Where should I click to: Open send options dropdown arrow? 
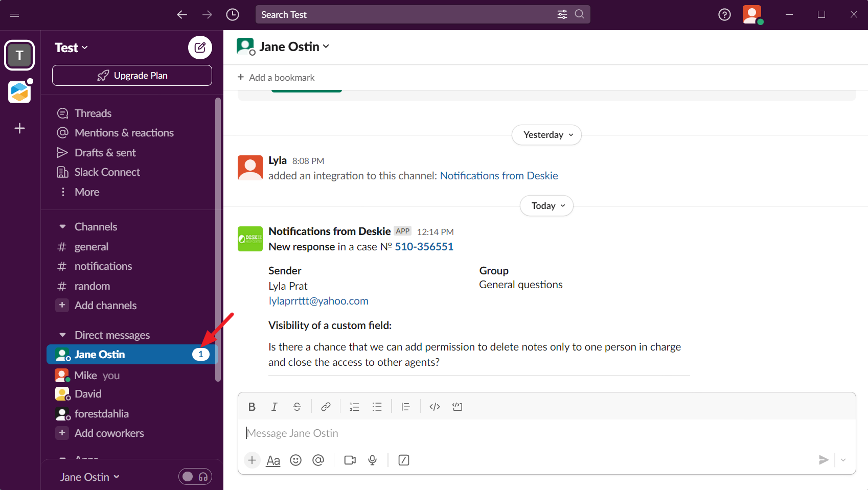[843, 460]
